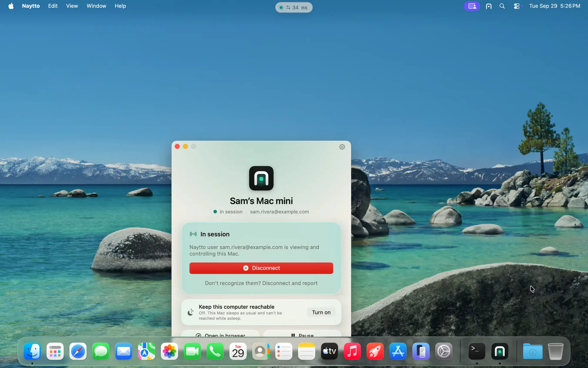Open Launchpad from the Dock

[x=55, y=351]
